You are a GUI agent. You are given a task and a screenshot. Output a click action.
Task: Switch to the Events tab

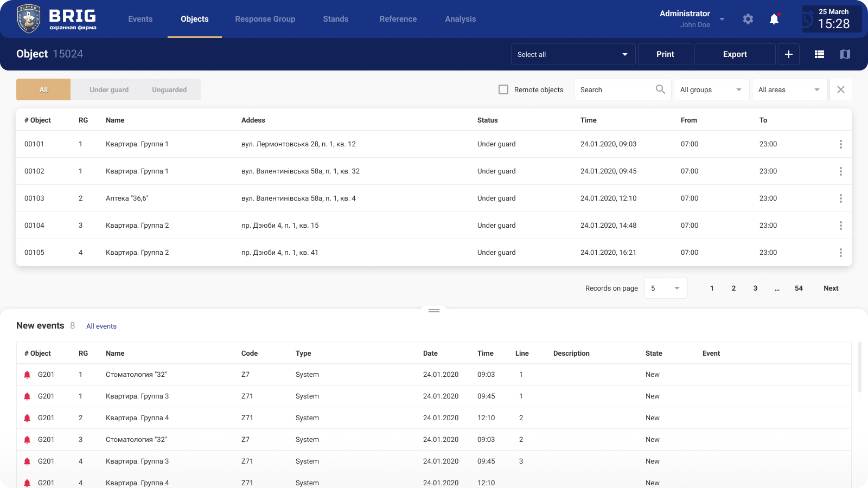point(140,19)
